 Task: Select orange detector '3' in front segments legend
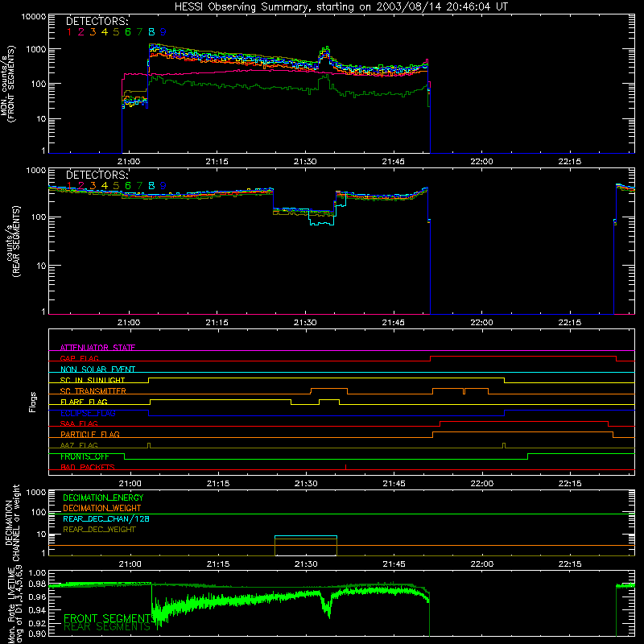pyautogui.click(x=93, y=32)
